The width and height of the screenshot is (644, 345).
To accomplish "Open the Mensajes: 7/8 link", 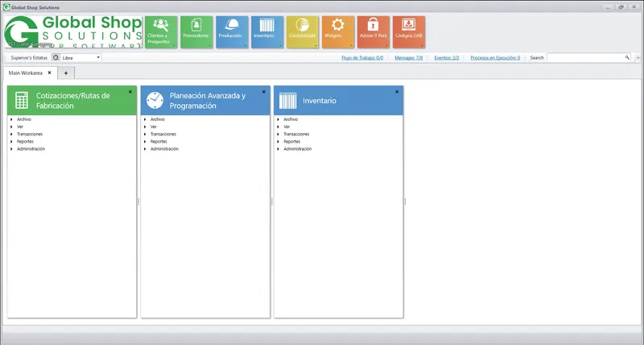I will (x=409, y=58).
